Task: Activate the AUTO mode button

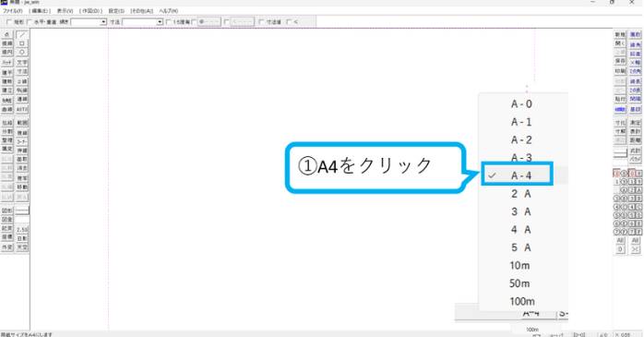Action: [x=22, y=109]
